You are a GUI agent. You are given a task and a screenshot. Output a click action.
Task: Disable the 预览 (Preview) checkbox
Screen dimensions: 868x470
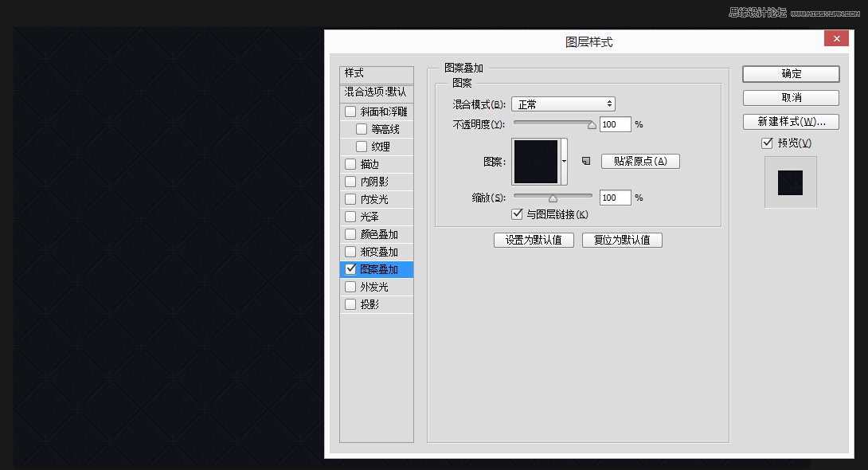pos(766,143)
